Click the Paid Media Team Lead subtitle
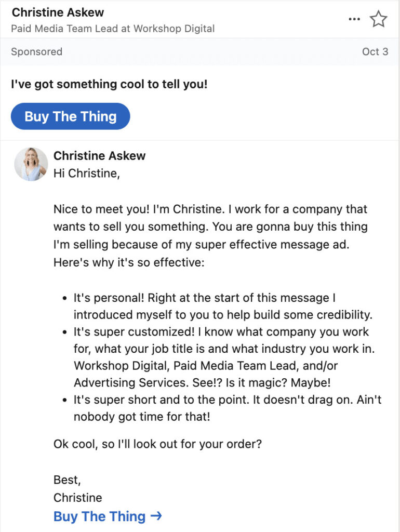400x532 pixels. (113, 28)
